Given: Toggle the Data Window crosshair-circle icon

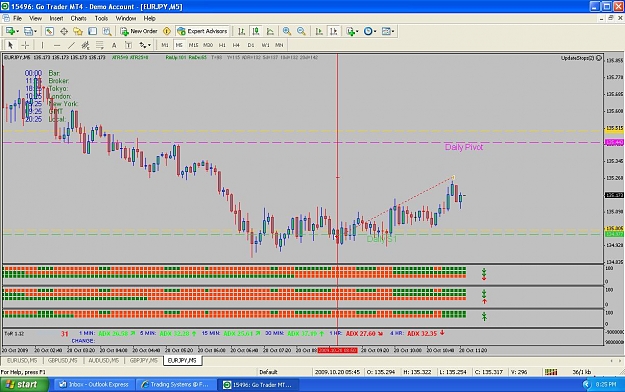Looking at the screenshot, I should click(64, 31).
